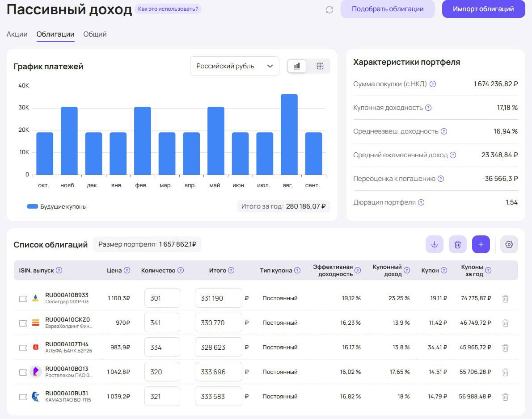This screenshot has width=532, height=419.
Task: Add a new bond with the plus button
Action: pyautogui.click(x=481, y=244)
